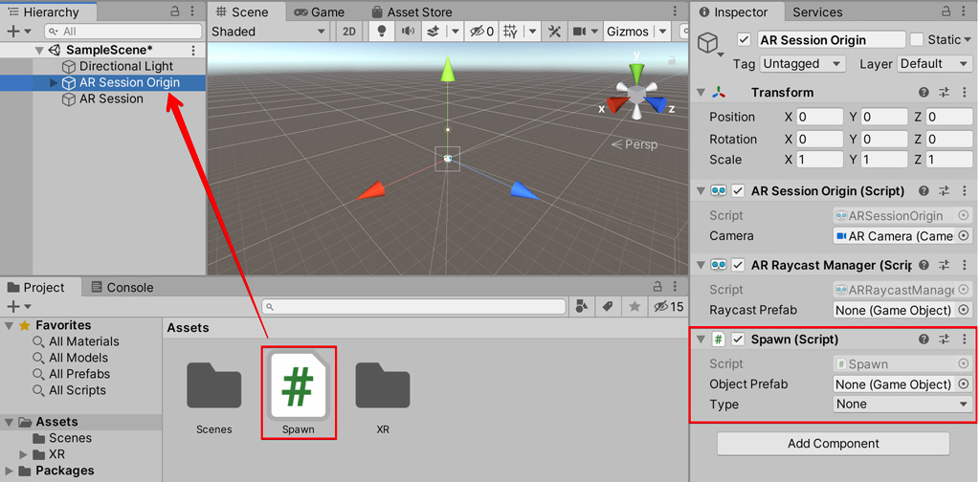The image size is (980, 482).
Task: Open search by label tag icon
Action: click(x=607, y=307)
